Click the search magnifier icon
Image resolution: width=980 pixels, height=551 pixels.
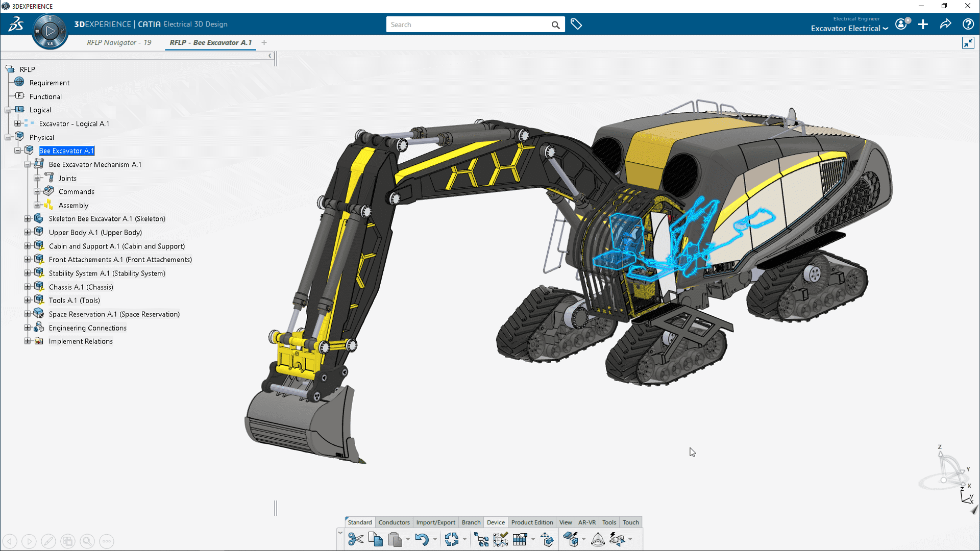pyautogui.click(x=555, y=25)
